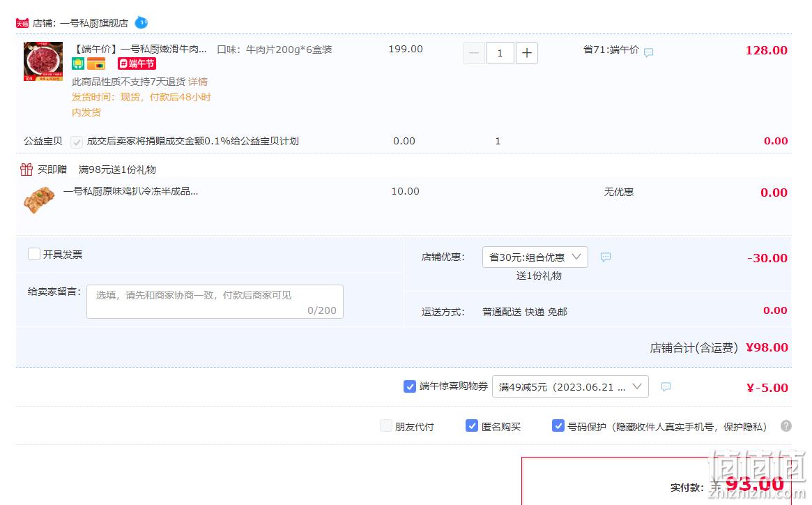
Task: Click the help question mark after 号码保护
Action: pyautogui.click(x=786, y=425)
